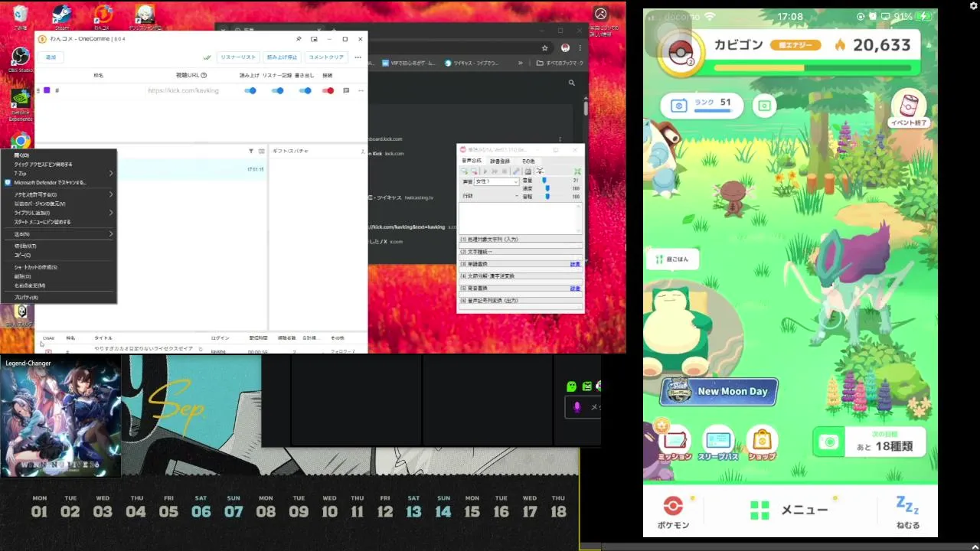Screen dimensions: 980x551
Task: Open ミッション icon in Pokemon Sleep
Action: coord(675,444)
